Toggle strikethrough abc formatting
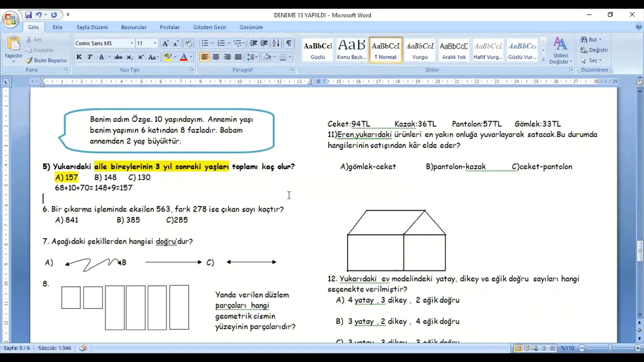Viewport: 644px width, 362px height. pyautogui.click(x=118, y=57)
